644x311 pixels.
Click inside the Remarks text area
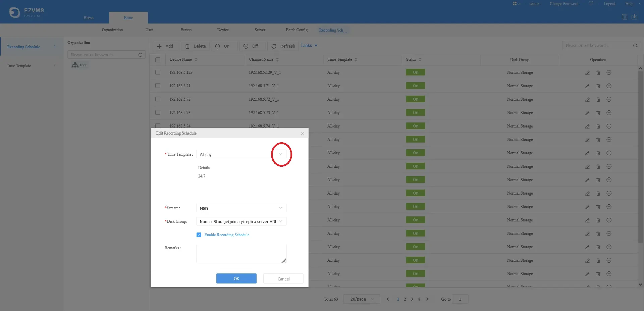241,254
